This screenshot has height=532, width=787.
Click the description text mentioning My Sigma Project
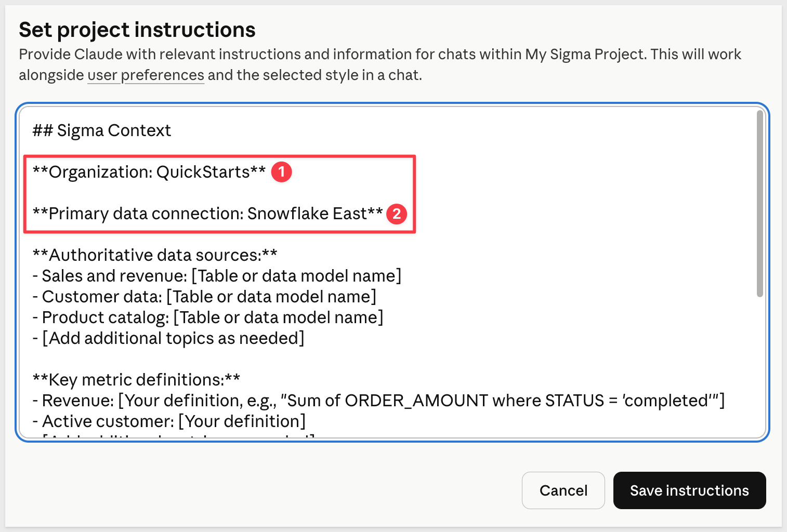coord(379,55)
